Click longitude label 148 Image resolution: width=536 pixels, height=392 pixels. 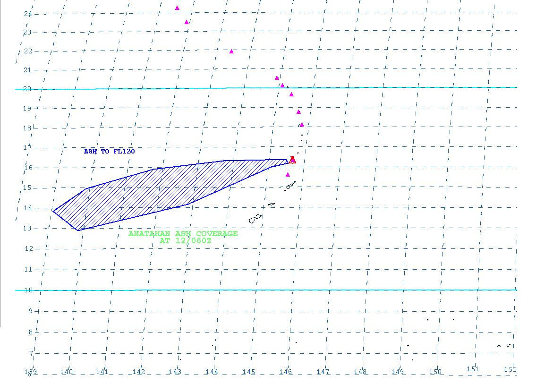[360, 372]
